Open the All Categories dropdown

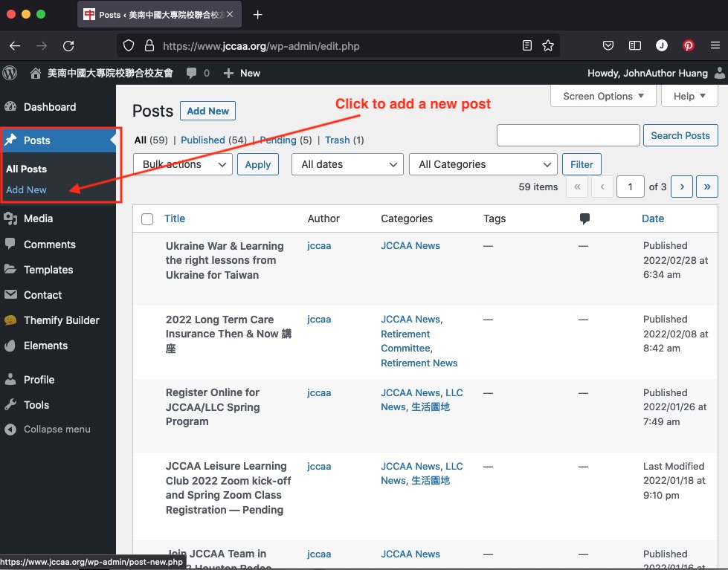pyautogui.click(x=483, y=164)
